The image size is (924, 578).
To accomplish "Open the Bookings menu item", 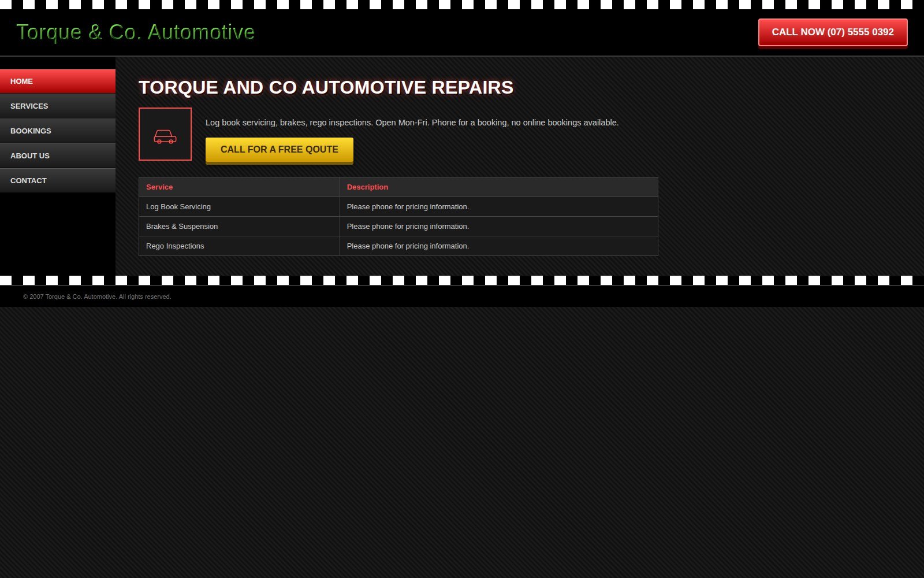I will point(58,131).
